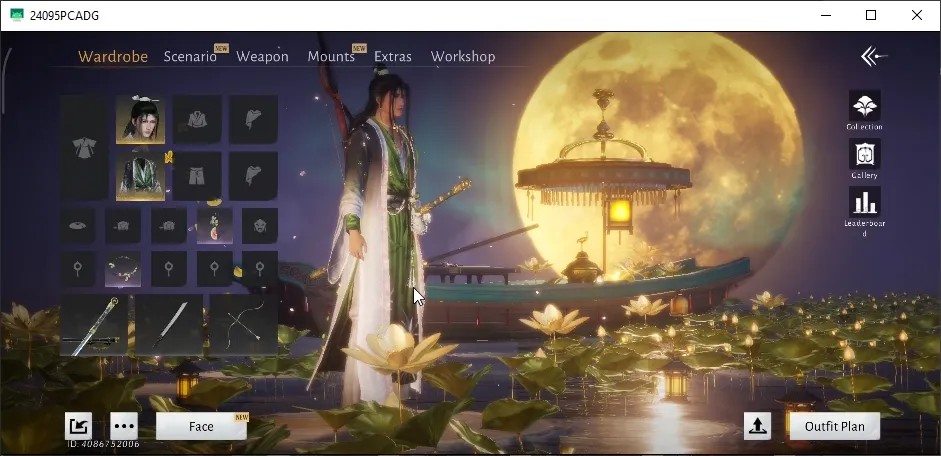Click the ID: 4086752006 text
This screenshot has height=456, width=941.
pyautogui.click(x=103, y=445)
